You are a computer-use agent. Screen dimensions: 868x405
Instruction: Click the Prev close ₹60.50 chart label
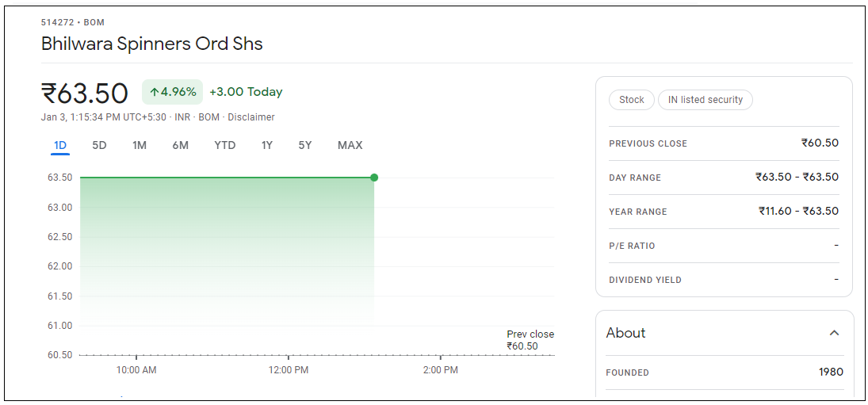pos(530,340)
